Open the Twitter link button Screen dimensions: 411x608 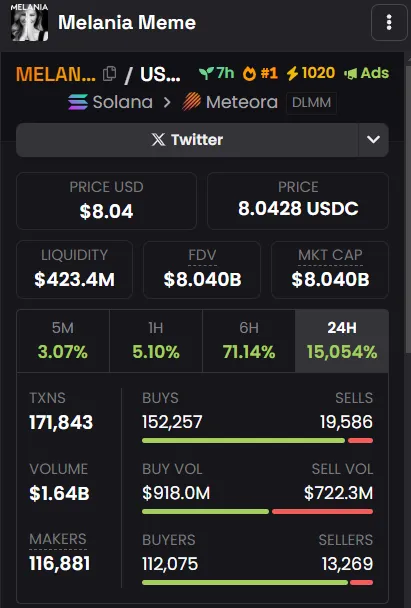tap(187, 140)
